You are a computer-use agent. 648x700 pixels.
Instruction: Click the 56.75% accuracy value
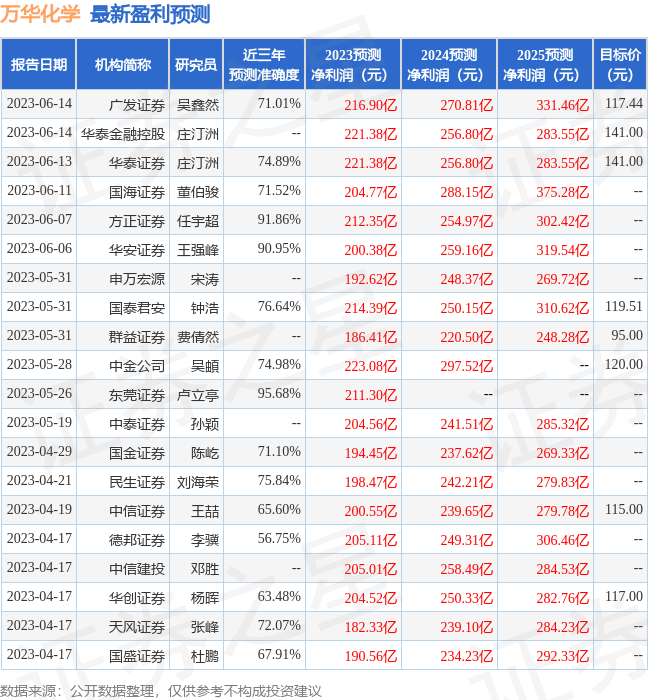click(279, 538)
